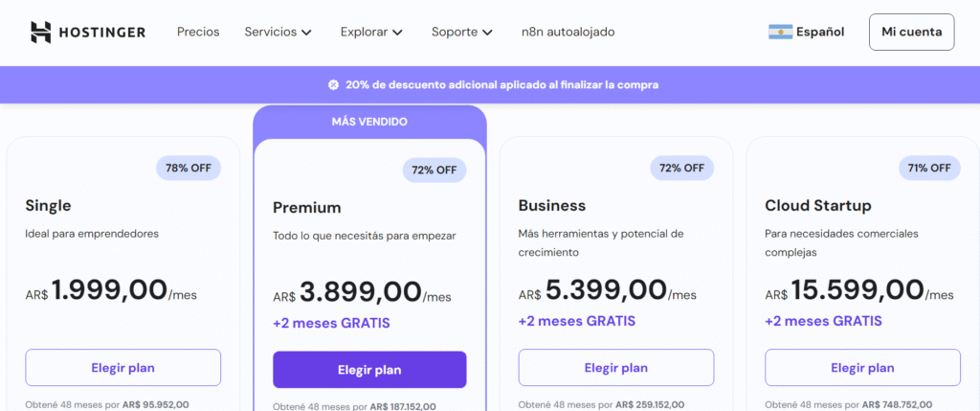Click the MÁS VENDIDO label
Viewport: 980px width, 411px height.
pyautogui.click(x=369, y=122)
